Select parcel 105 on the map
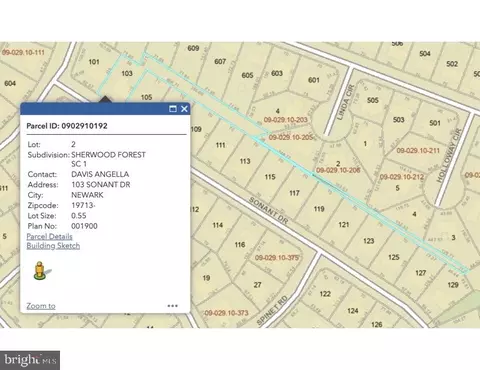Viewport: 480px width, 370px height. tap(146, 97)
